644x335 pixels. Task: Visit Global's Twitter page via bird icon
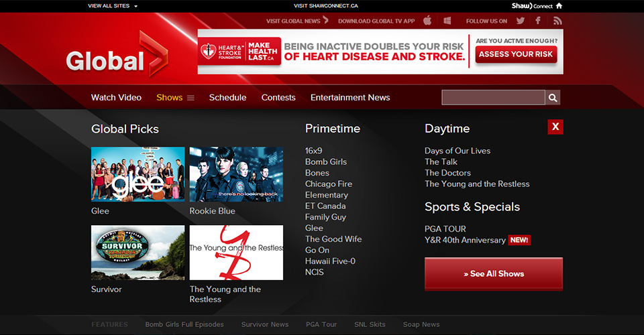coord(521,21)
